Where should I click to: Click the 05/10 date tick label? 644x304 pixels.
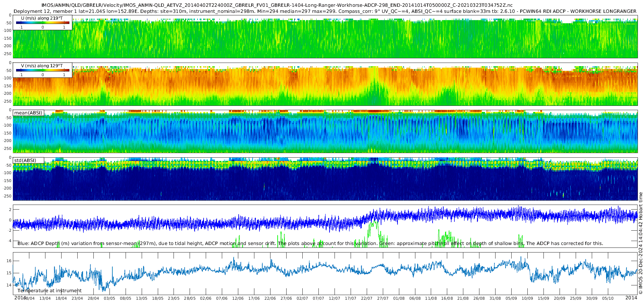(x=608, y=298)
